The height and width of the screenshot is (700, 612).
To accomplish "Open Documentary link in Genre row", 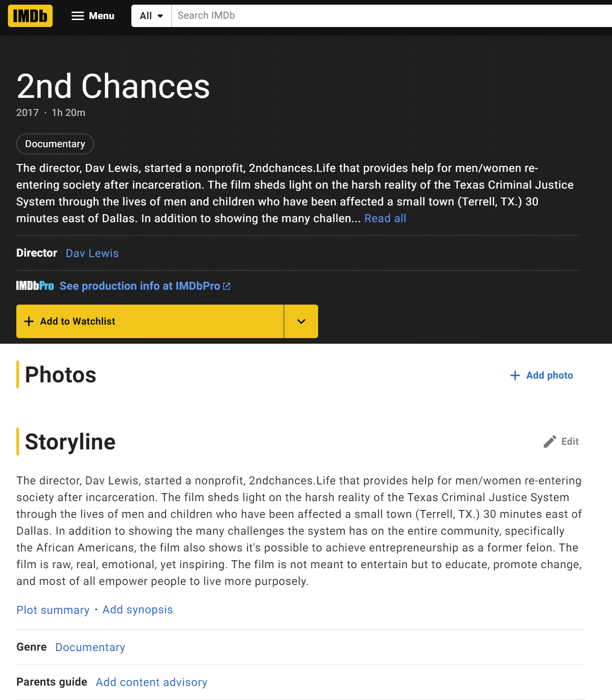I will (90, 647).
